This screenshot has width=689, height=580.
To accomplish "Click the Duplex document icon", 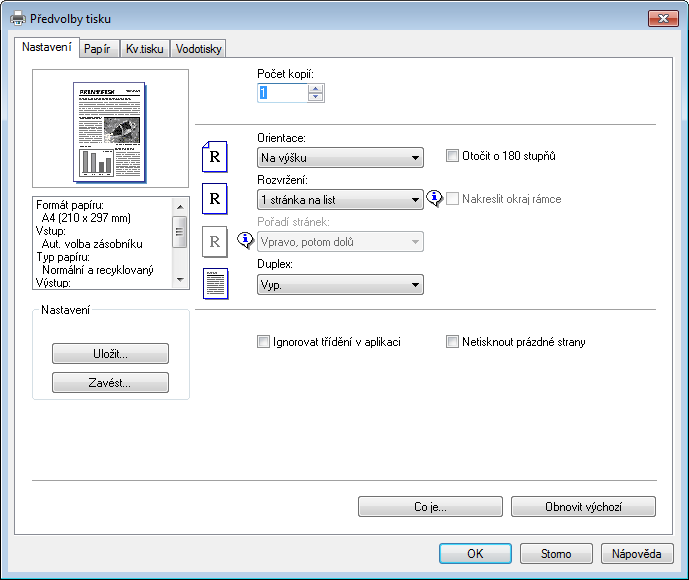I will coord(215,283).
